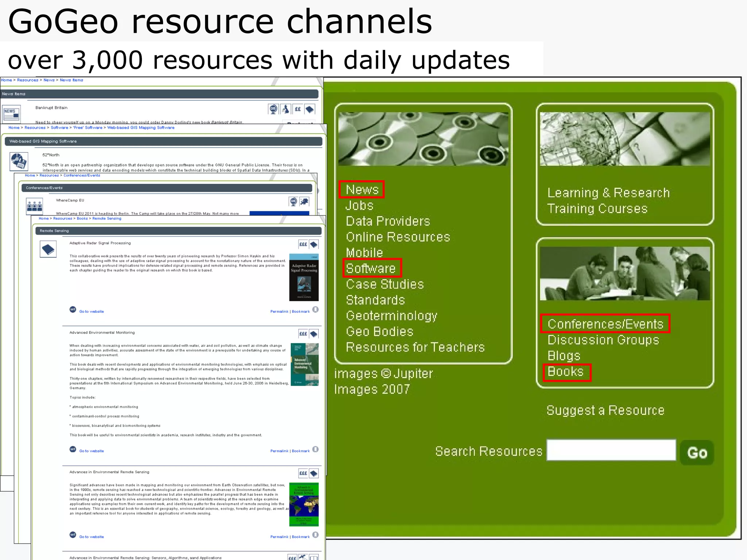Click the Europe map icon beside WhereCamp EU
Viewport: 747px width, 560px height.
point(305,202)
